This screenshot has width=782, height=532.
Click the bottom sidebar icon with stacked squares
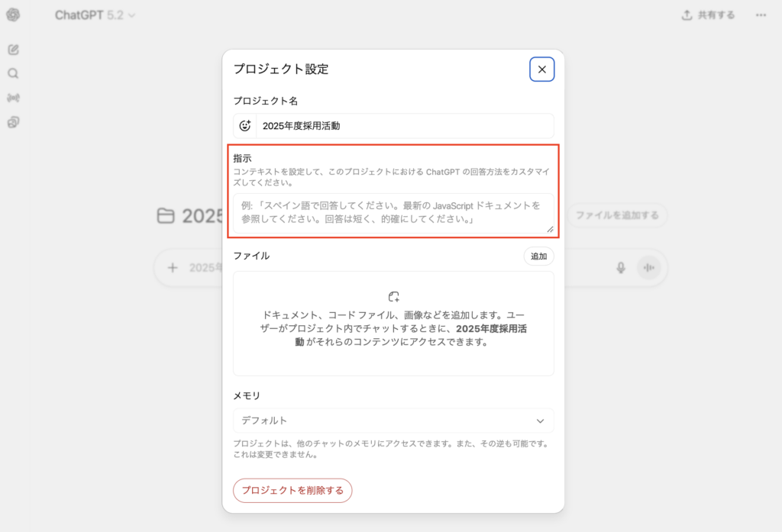[x=13, y=122]
